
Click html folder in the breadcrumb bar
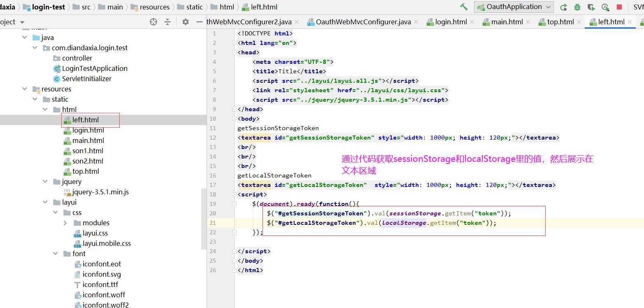(x=222, y=7)
